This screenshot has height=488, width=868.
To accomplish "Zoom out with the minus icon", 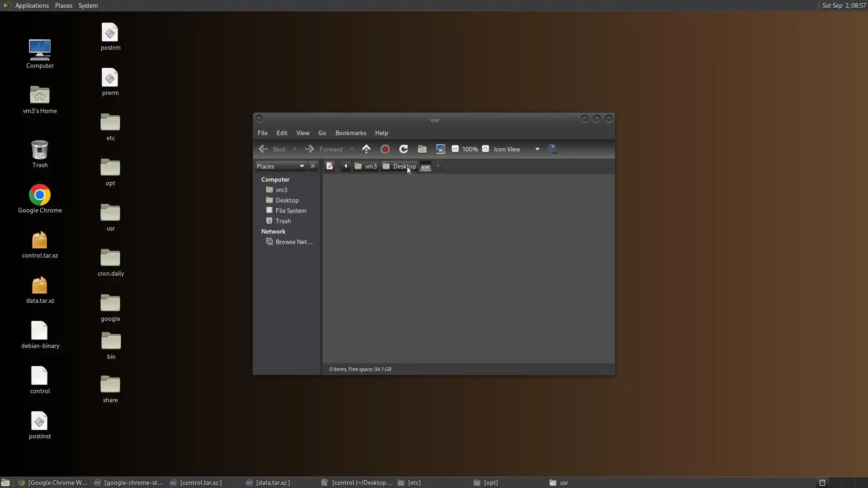I will [455, 149].
